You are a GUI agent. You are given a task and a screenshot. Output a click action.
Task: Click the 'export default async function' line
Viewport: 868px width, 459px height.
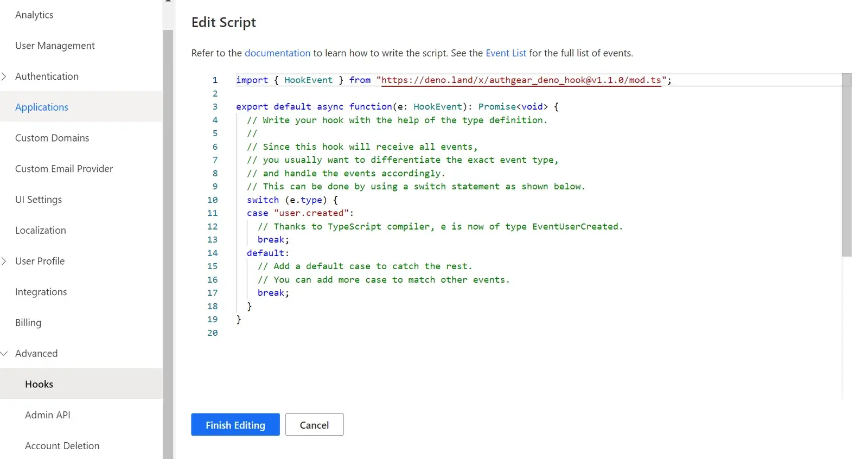tap(397, 107)
